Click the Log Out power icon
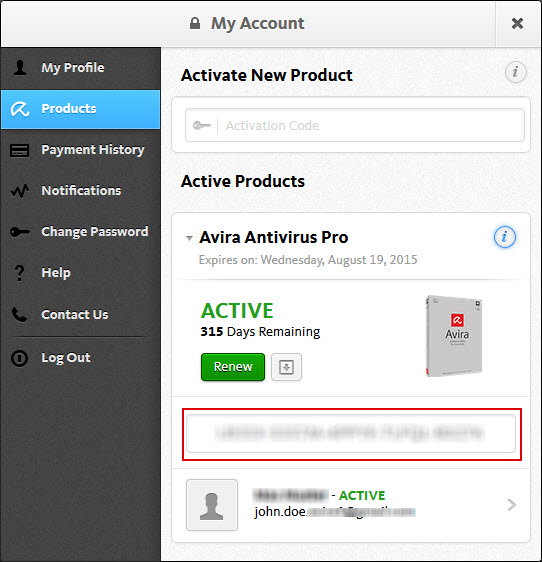 (x=19, y=358)
